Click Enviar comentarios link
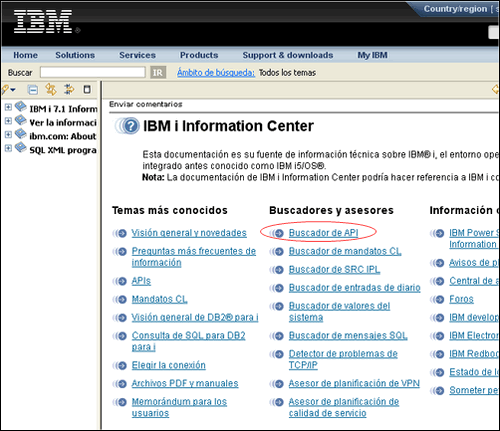 click(x=146, y=104)
